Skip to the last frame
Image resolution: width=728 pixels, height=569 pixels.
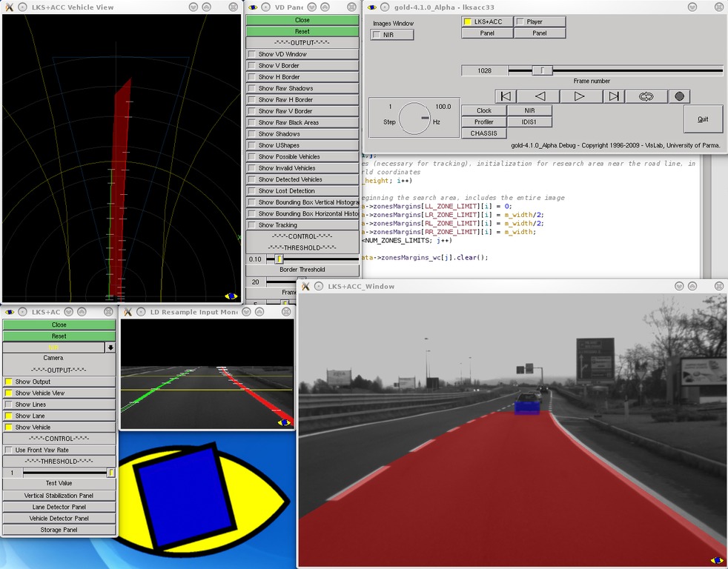613,96
